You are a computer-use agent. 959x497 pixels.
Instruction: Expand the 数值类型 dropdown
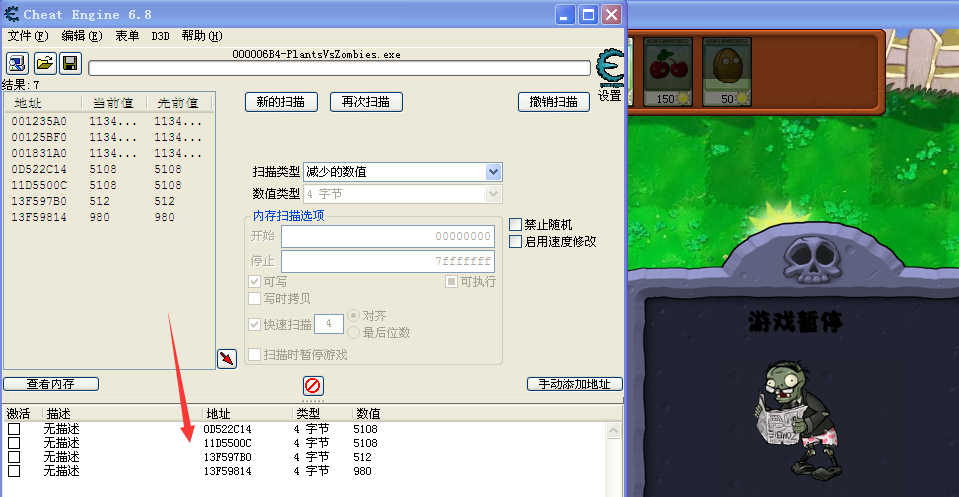pyautogui.click(x=494, y=194)
